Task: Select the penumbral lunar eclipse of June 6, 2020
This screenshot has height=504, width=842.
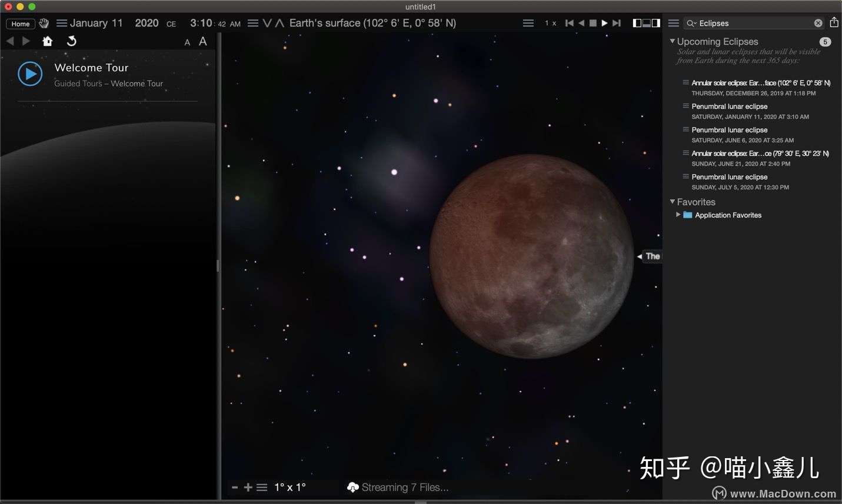Action: point(743,135)
